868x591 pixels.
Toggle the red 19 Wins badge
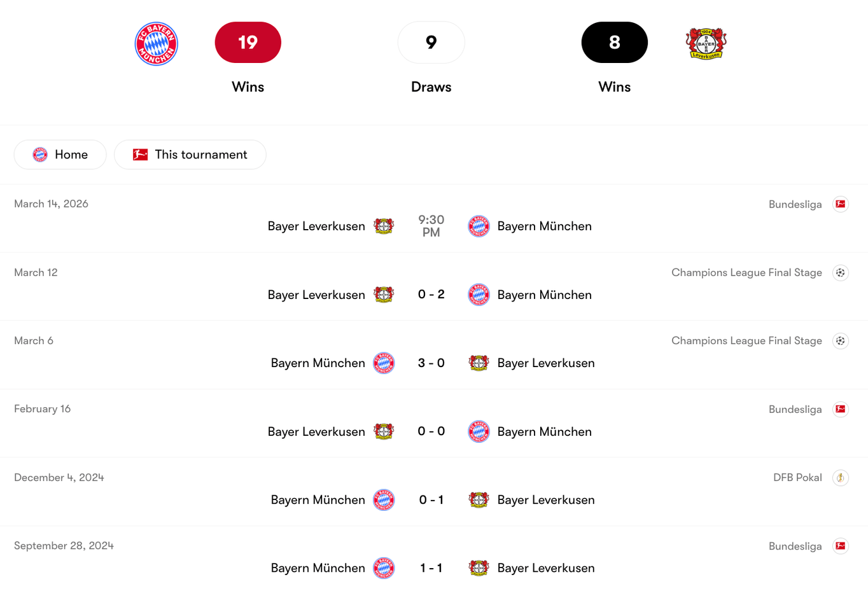pos(248,42)
